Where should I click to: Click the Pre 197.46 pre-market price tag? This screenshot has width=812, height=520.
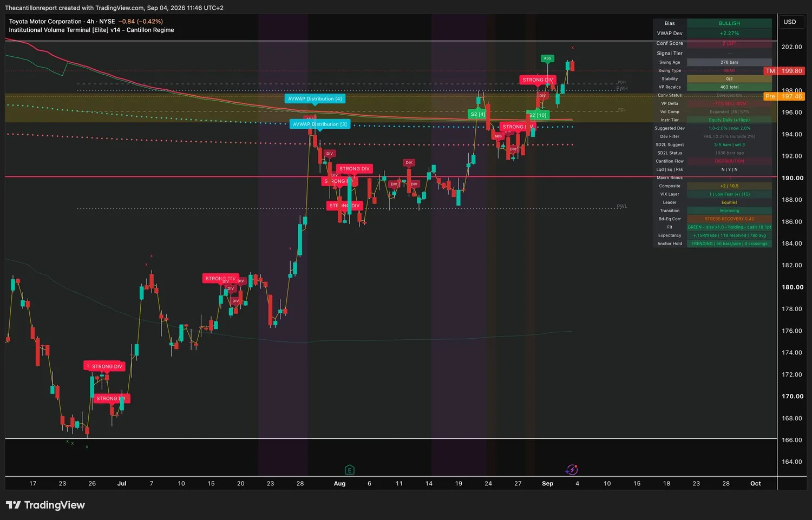click(783, 96)
